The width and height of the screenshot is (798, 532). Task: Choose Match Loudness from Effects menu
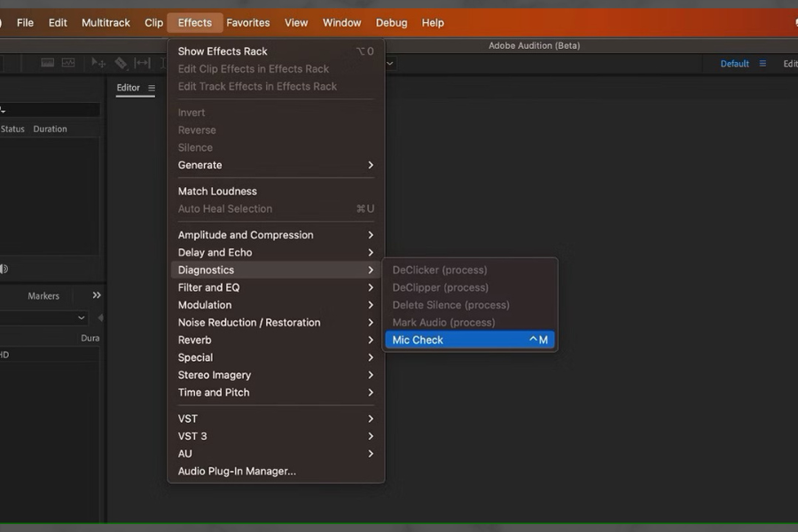point(276,192)
